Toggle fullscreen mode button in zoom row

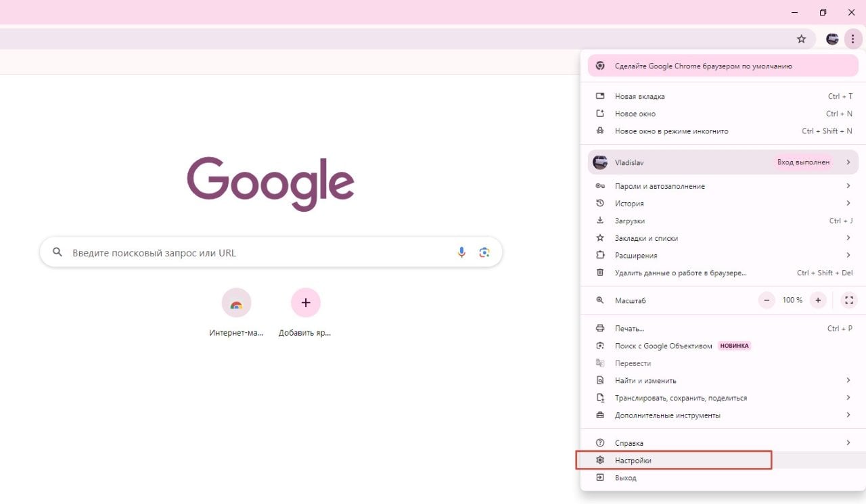click(x=849, y=300)
